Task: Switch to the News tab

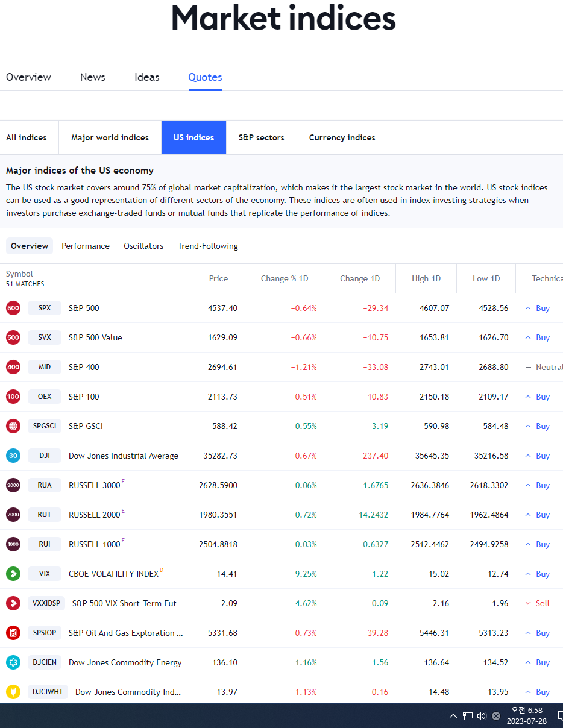Action: (x=93, y=77)
